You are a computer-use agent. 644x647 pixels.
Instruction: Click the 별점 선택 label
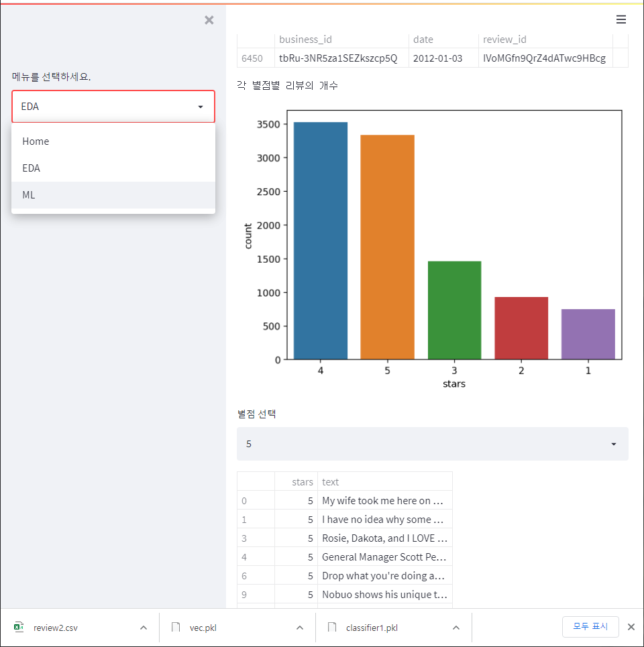(x=257, y=414)
